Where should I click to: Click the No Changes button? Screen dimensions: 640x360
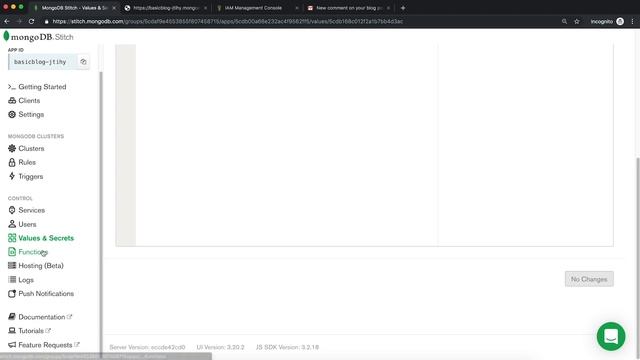tap(589, 279)
